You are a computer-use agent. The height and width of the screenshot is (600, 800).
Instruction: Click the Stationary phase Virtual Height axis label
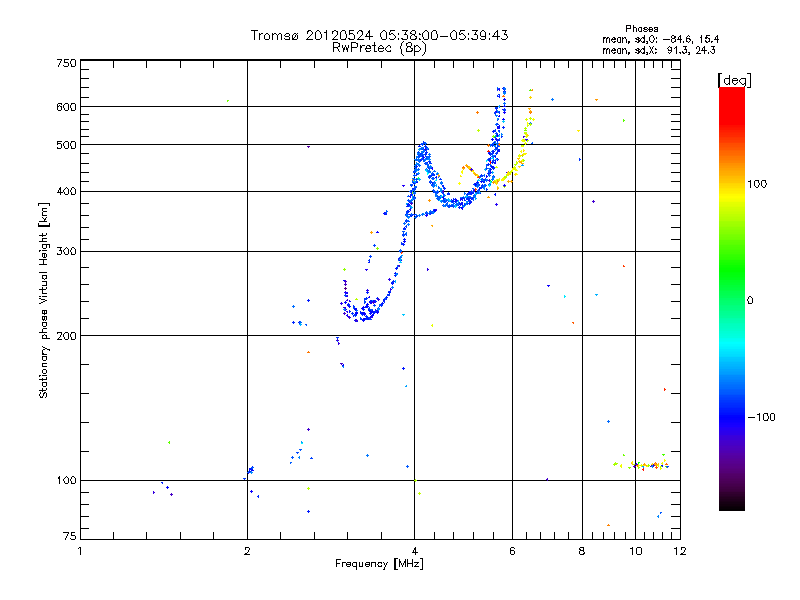point(44,301)
